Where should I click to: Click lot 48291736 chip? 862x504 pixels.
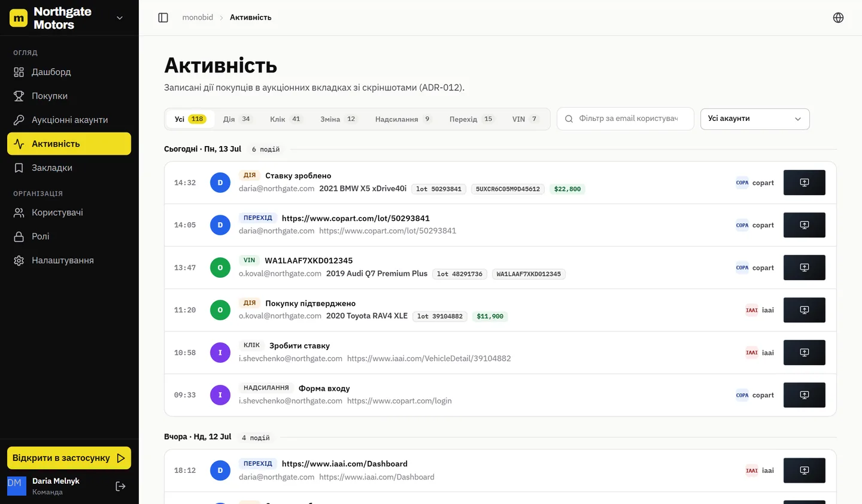point(459,274)
